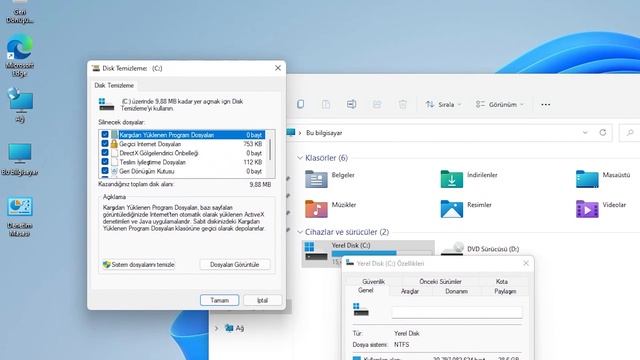Close the Disk Temizleme dialog

[278, 68]
